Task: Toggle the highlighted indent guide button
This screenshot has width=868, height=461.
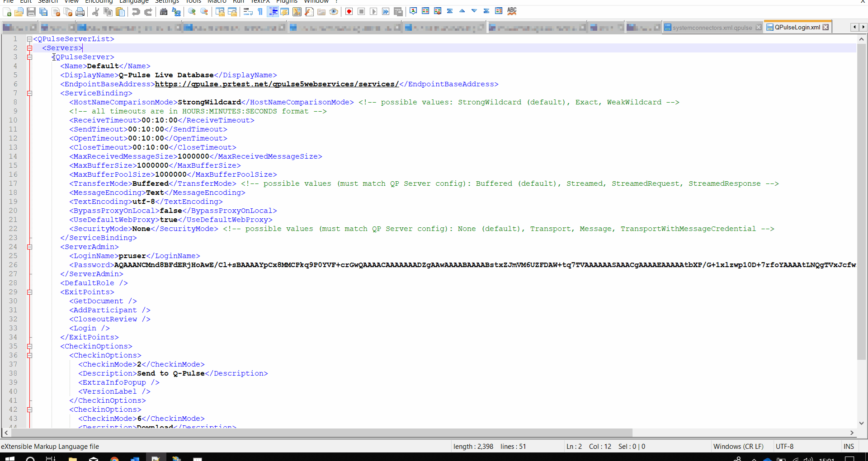Action: click(273, 12)
